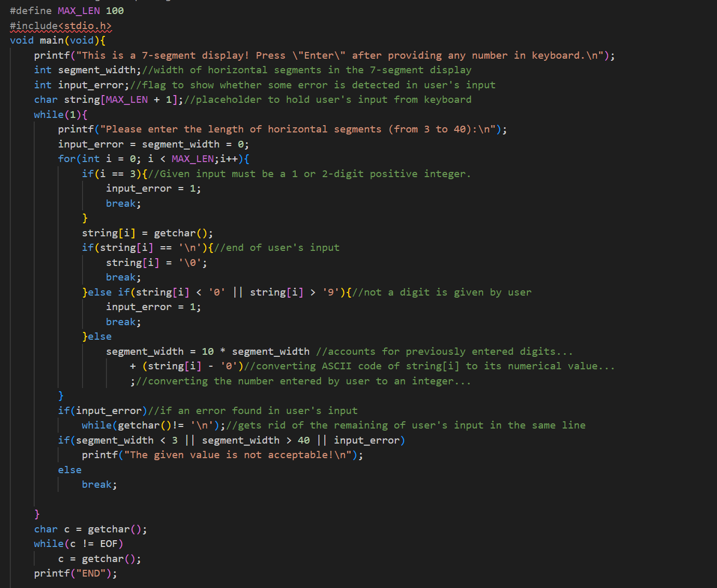Open the underlined #include<stdio.h> link
The width and height of the screenshot is (717, 588).
(61, 25)
